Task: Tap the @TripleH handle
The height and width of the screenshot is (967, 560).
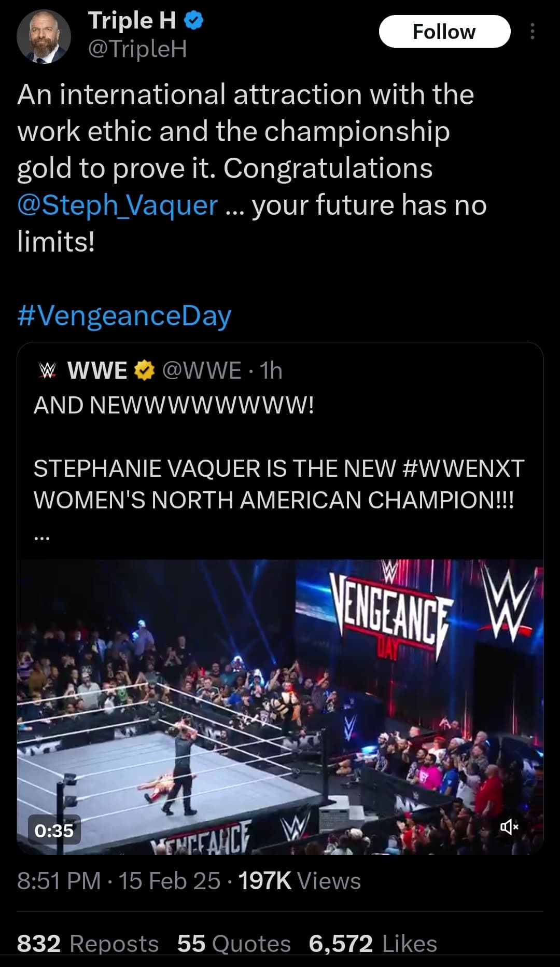Action: click(x=137, y=49)
